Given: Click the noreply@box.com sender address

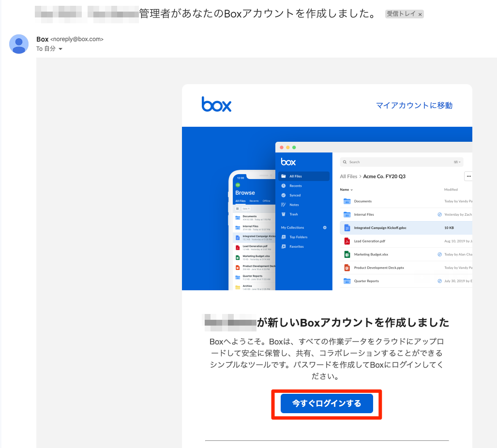Looking at the screenshot, I should 77,39.
